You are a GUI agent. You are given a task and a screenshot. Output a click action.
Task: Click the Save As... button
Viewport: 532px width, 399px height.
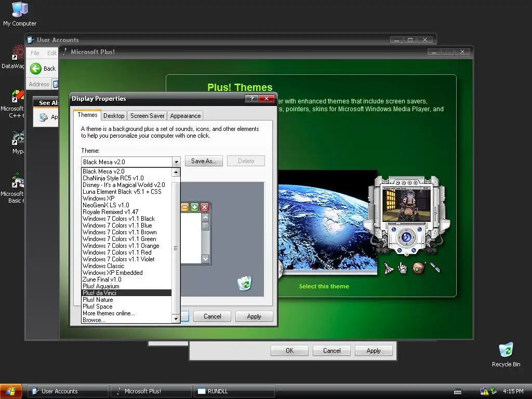click(x=204, y=161)
